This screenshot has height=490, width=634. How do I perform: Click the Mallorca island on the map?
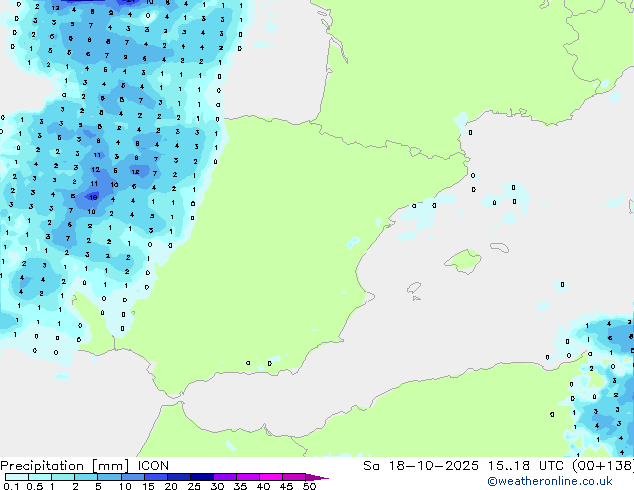463,261
